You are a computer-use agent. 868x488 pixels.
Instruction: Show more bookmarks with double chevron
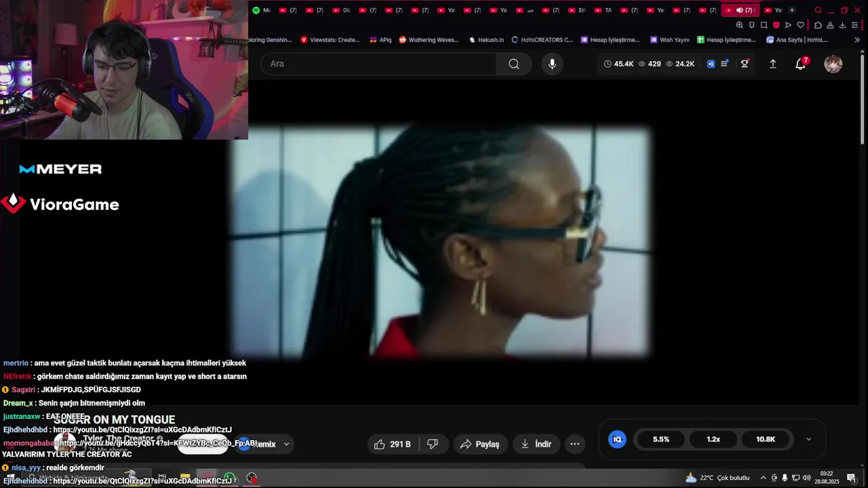tap(857, 40)
